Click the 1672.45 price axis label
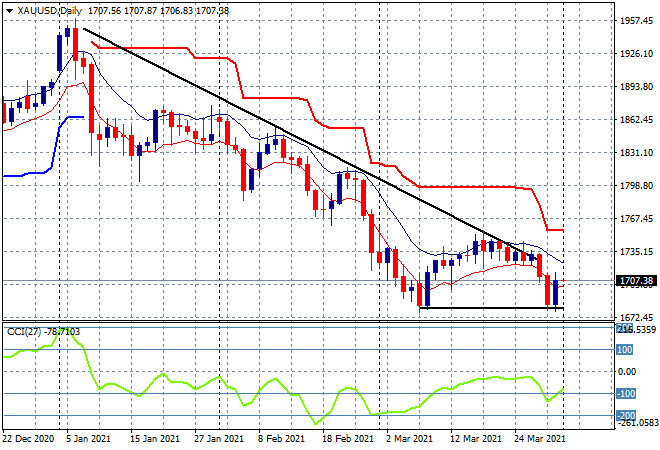Screen dimensions: 660x450 click(x=636, y=317)
